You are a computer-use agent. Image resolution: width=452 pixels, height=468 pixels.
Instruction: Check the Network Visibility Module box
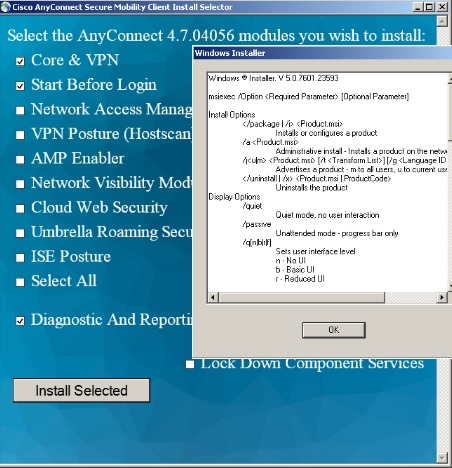click(20, 184)
